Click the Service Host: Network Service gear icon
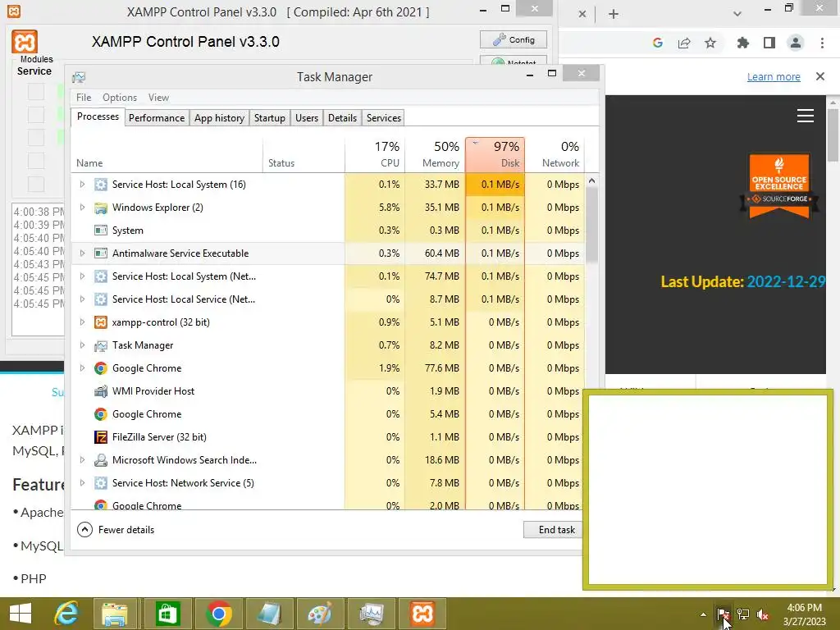The image size is (840, 630). click(x=101, y=483)
